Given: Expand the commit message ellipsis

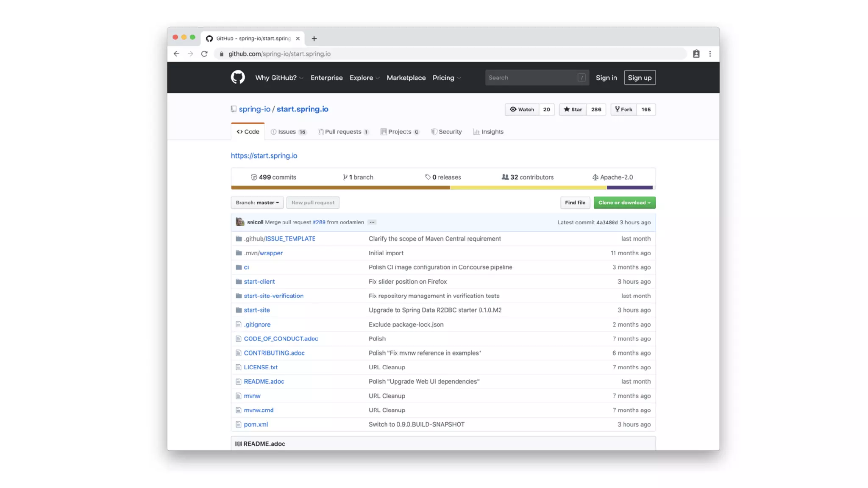Looking at the screenshot, I should click(x=372, y=222).
